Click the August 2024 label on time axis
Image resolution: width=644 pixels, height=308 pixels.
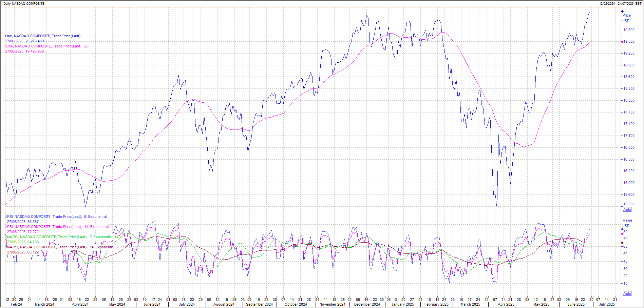pyautogui.click(x=224, y=304)
